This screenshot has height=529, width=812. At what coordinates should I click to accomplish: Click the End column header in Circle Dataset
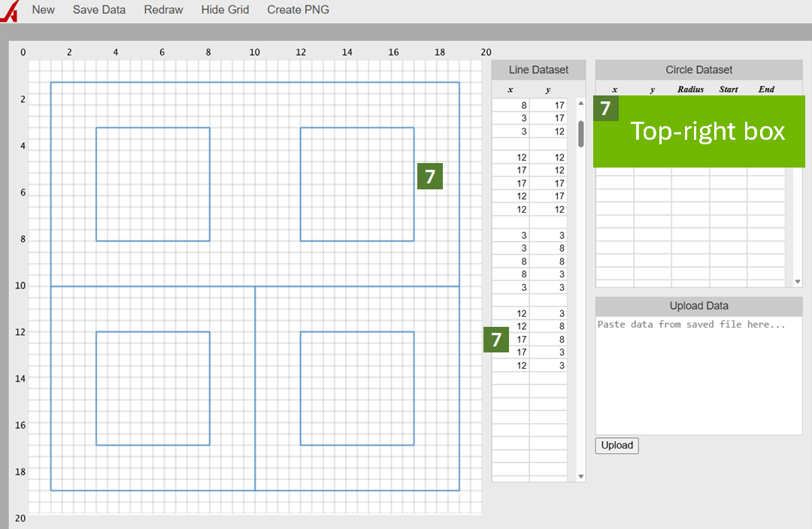point(766,89)
